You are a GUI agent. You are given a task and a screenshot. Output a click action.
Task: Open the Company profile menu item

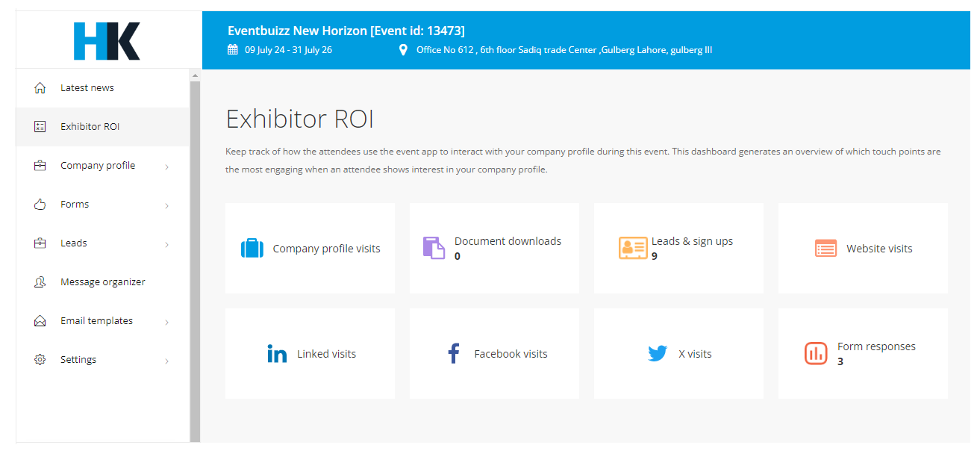pos(103,166)
